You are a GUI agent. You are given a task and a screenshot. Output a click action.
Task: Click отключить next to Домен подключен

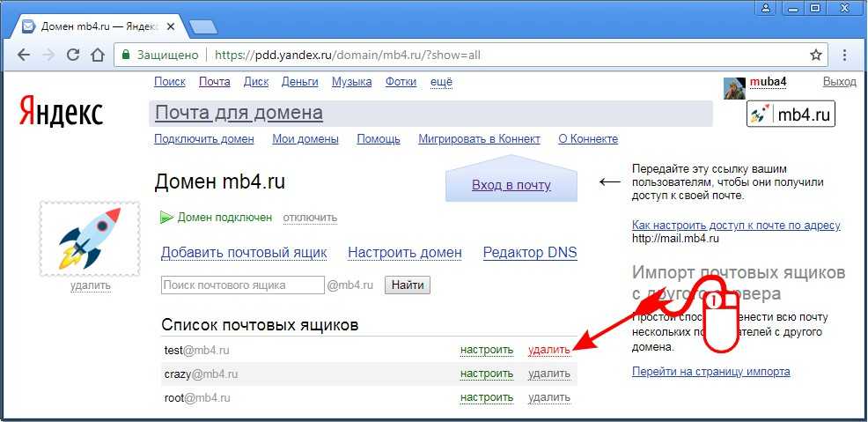[x=310, y=218]
